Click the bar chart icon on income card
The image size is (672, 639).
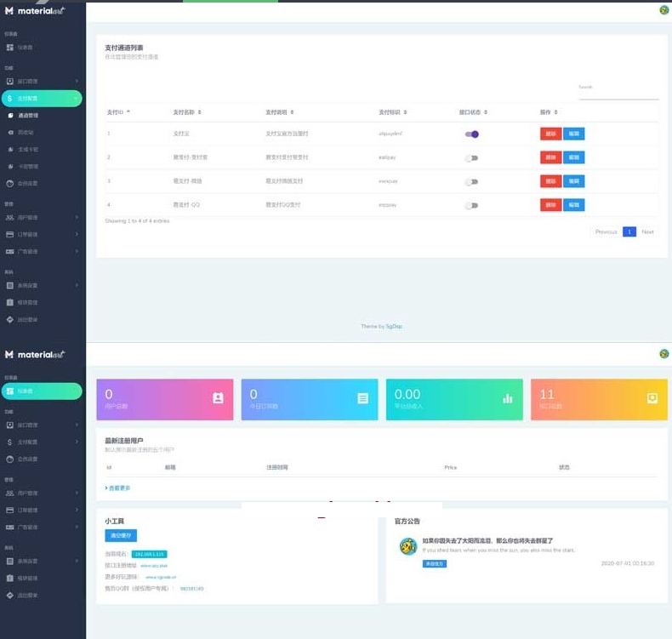coord(508,397)
